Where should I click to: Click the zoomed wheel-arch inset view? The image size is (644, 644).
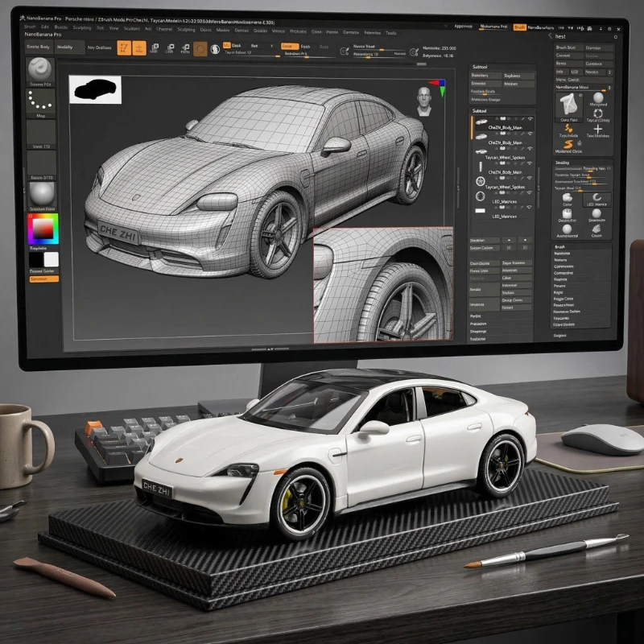(x=383, y=285)
